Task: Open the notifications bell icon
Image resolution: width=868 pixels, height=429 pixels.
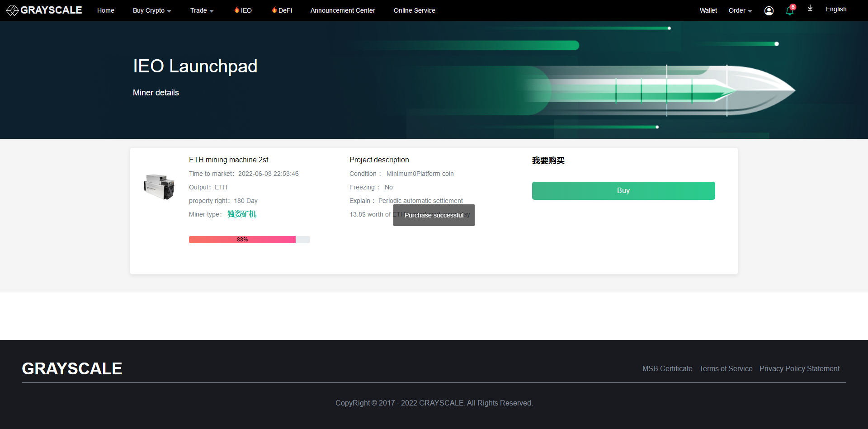Action: tap(790, 10)
